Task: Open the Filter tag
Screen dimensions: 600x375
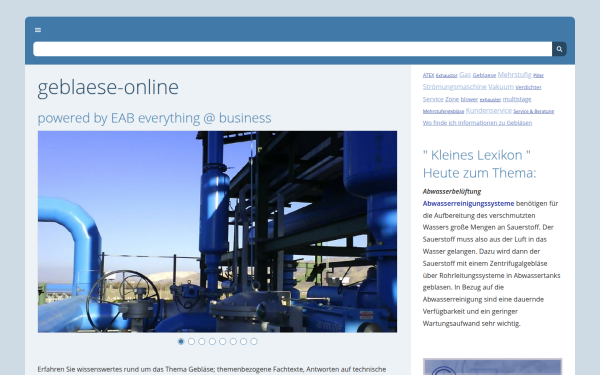Action: coord(538,76)
